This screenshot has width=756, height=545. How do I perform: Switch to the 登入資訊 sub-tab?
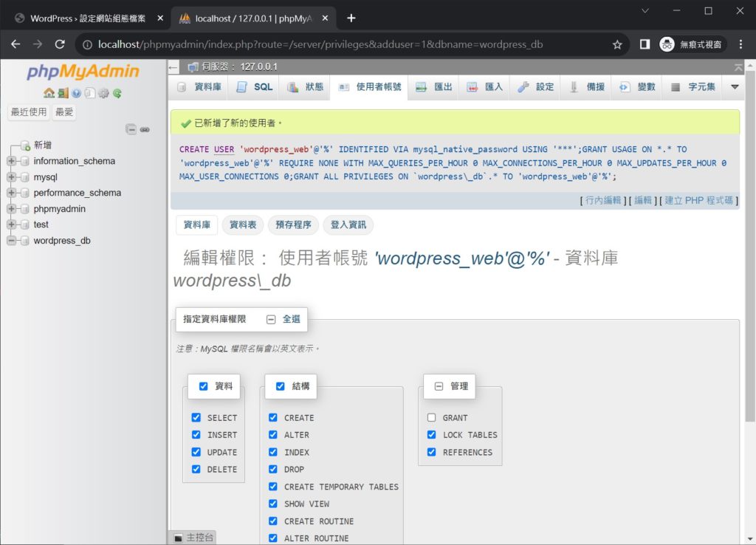point(348,224)
